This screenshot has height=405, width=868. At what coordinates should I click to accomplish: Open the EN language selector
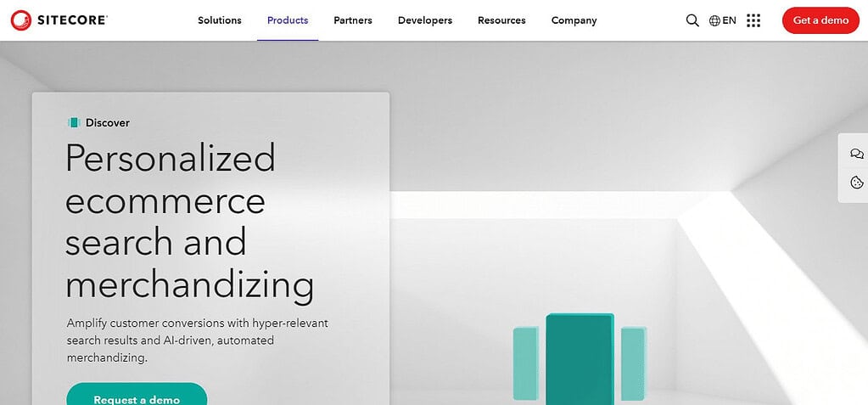click(x=722, y=20)
